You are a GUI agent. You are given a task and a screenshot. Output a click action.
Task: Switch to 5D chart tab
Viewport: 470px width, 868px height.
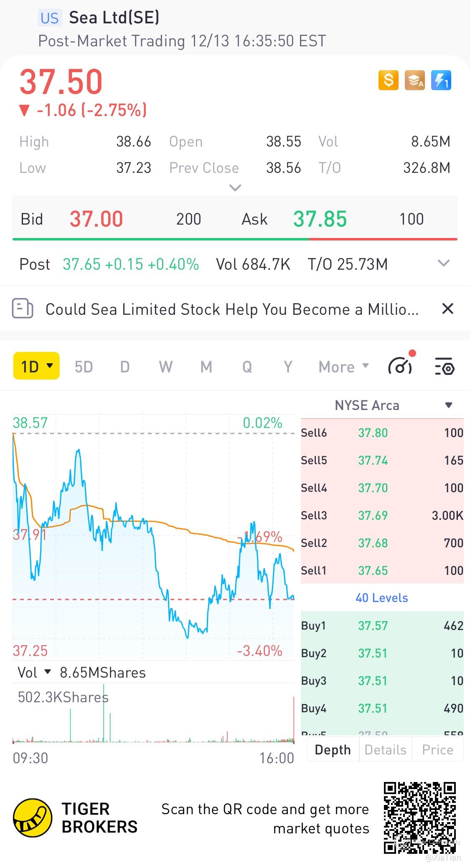click(84, 367)
